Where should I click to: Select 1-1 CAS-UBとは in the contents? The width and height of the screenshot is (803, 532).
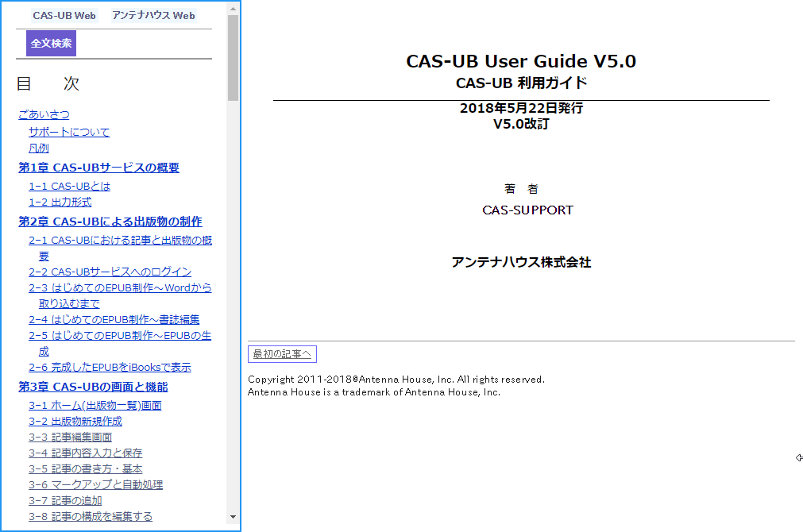click(70, 187)
